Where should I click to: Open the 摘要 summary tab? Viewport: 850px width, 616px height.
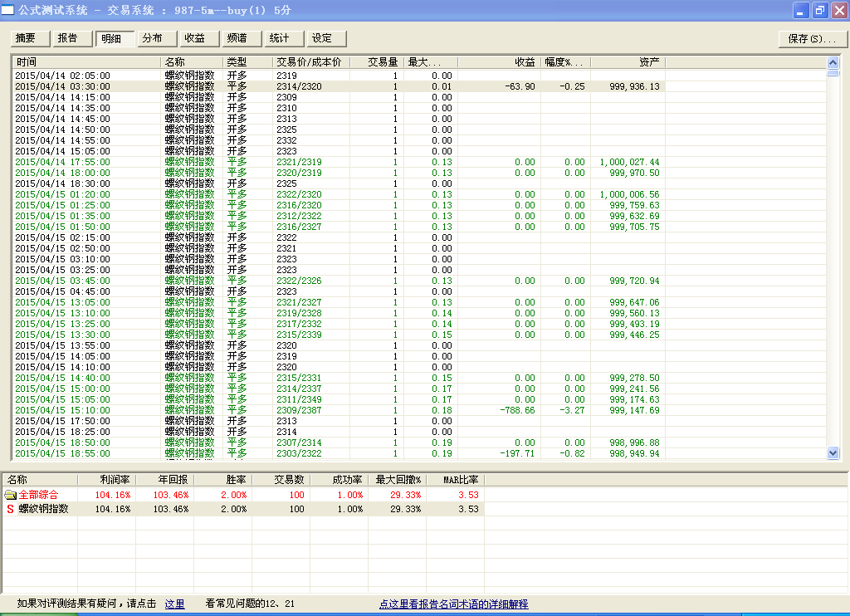(31, 38)
